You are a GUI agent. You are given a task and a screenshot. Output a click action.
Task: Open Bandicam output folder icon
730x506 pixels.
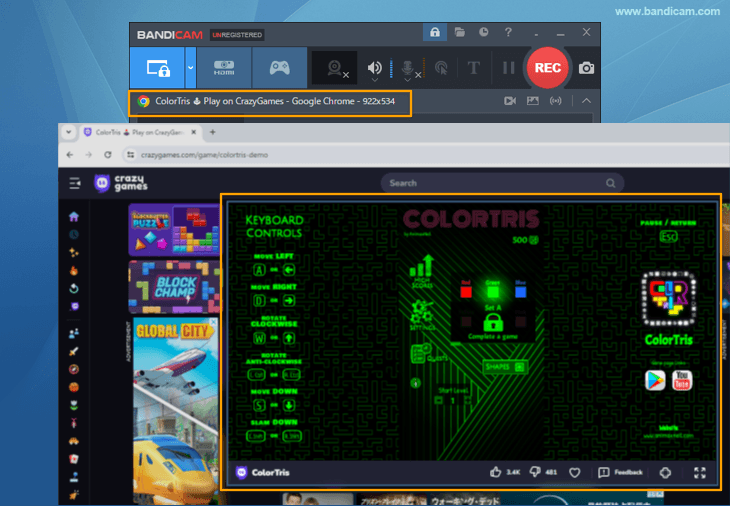click(x=460, y=32)
